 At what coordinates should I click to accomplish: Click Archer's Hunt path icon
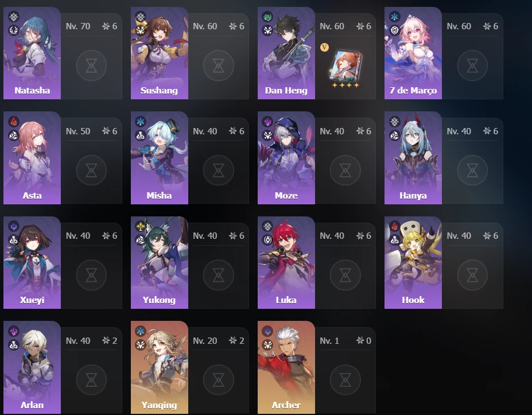click(x=267, y=345)
